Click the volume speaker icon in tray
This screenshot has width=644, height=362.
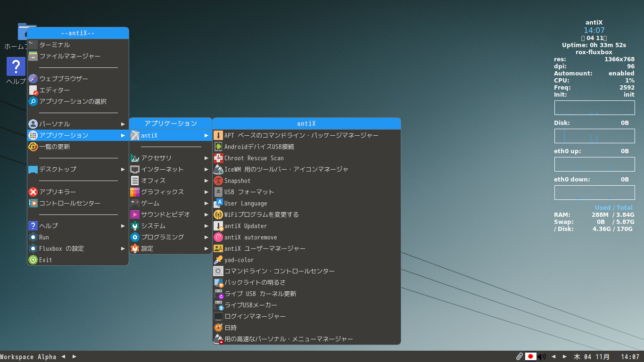[542, 356]
